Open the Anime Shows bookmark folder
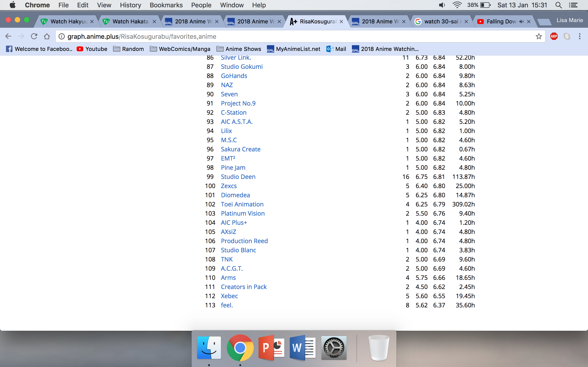The image size is (588, 367). (239, 49)
